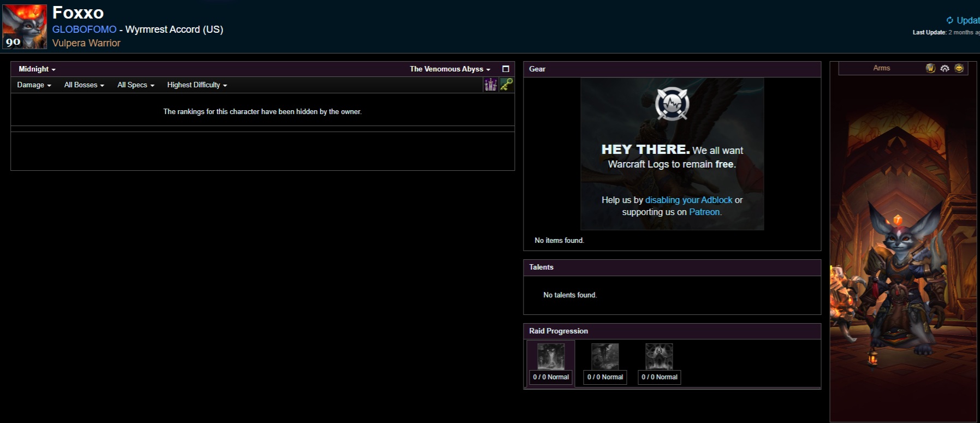Toggle the square box beside The Venomous Abyss
Image resolution: width=980 pixels, height=423 pixels.
click(506, 69)
